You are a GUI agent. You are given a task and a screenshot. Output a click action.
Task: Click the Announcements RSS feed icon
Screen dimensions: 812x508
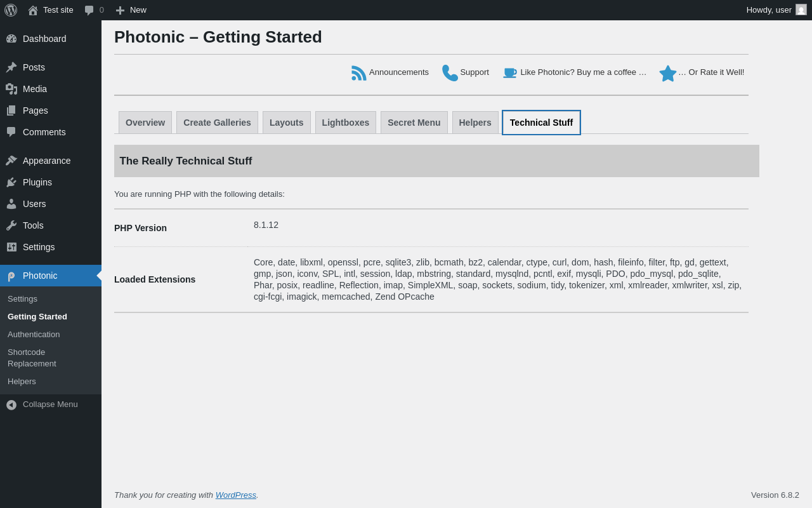point(359,73)
